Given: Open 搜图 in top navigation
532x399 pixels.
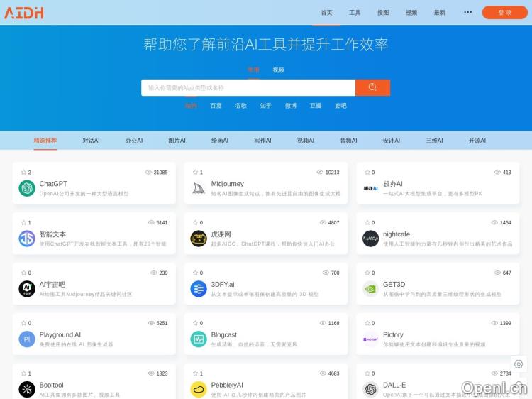Looking at the screenshot, I should point(383,13).
